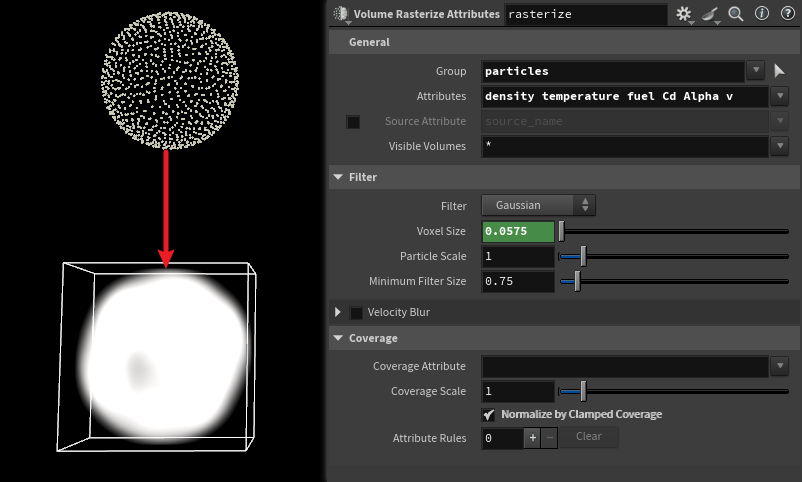Screen dimensions: 802x482
Task: Uncheck Normalize by Clamped Coverage
Action: click(488, 414)
